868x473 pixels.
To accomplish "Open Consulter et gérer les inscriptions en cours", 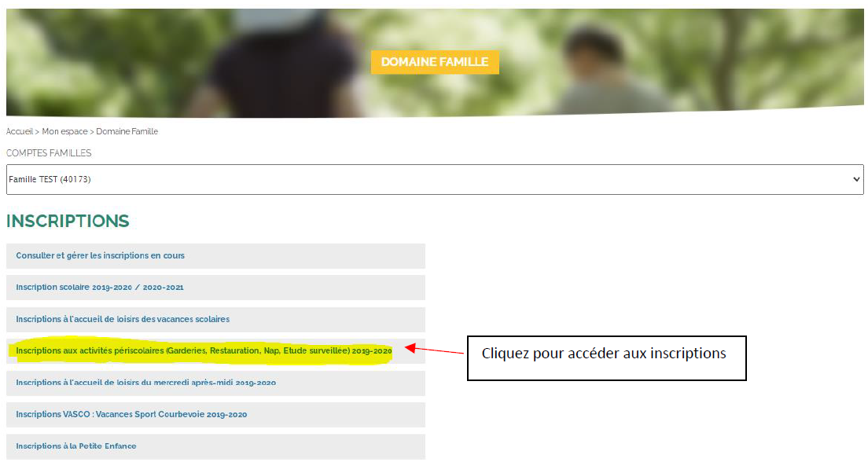I will pyautogui.click(x=215, y=256).
